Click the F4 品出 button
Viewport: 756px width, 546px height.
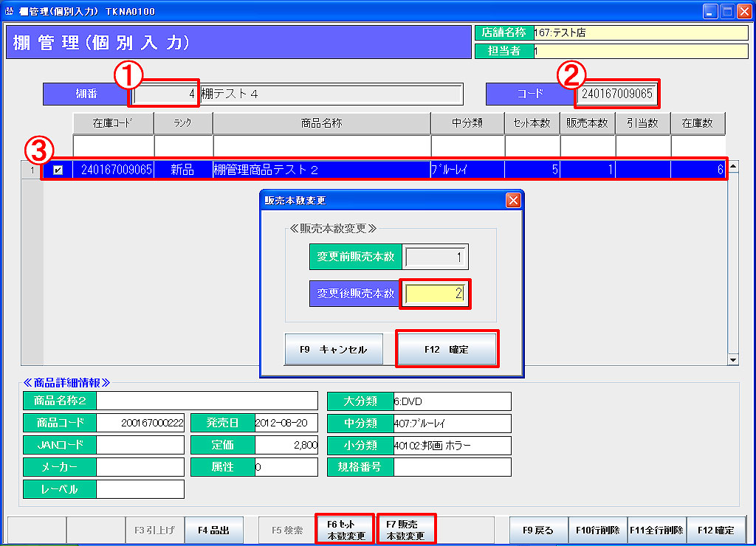click(x=213, y=530)
